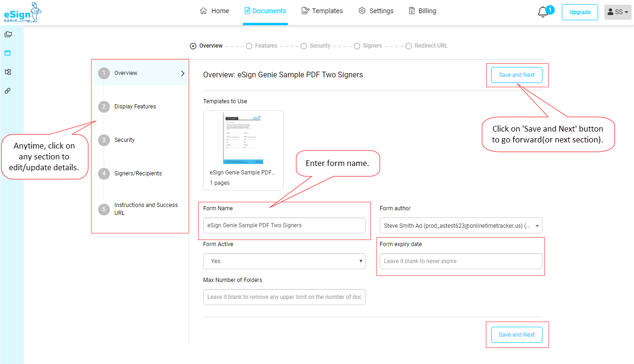Open the folders icon in left sidebar
The height and width of the screenshot is (364, 634).
point(8,34)
